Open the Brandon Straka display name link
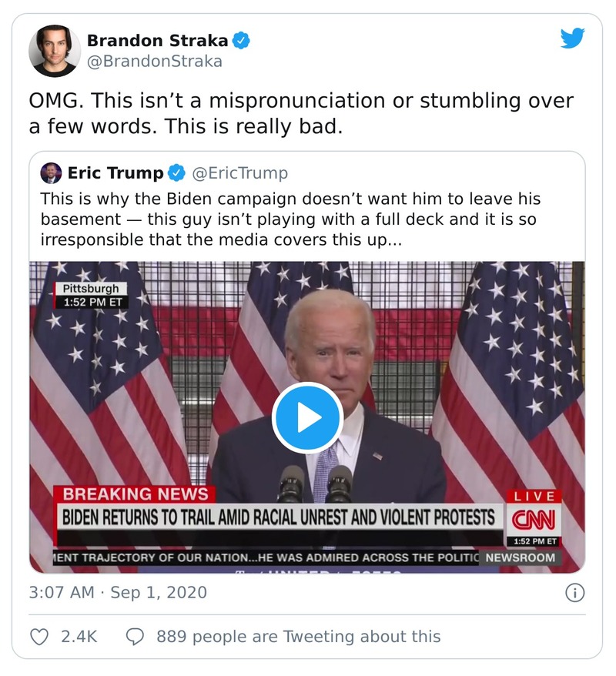Image resolution: width=616 pixels, height=676 pixels. click(x=156, y=40)
